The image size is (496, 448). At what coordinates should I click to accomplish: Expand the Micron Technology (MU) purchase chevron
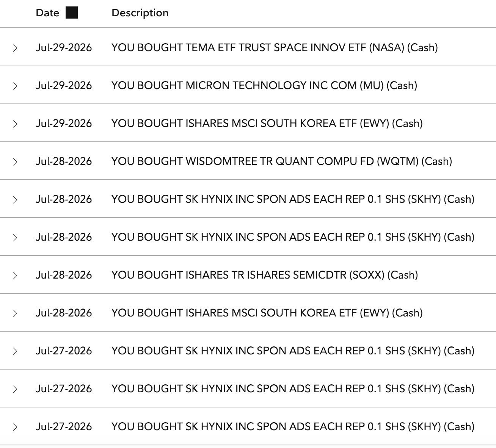coord(15,86)
